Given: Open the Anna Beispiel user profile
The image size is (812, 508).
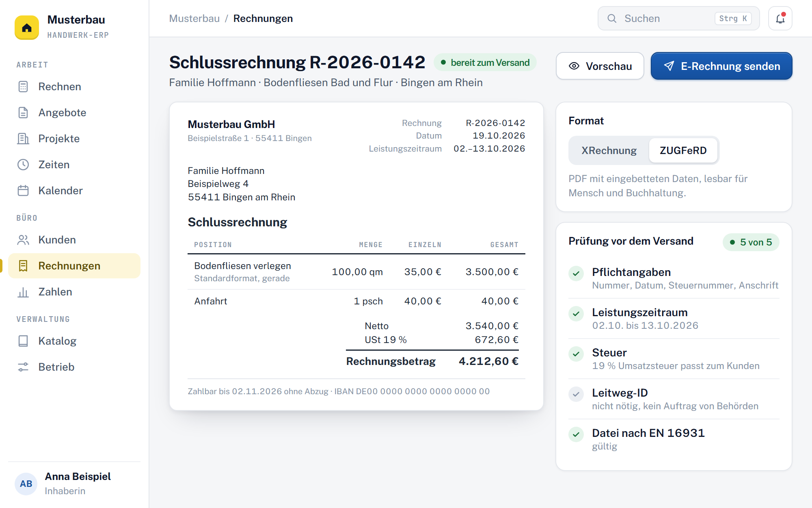Looking at the screenshot, I should pos(74,484).
